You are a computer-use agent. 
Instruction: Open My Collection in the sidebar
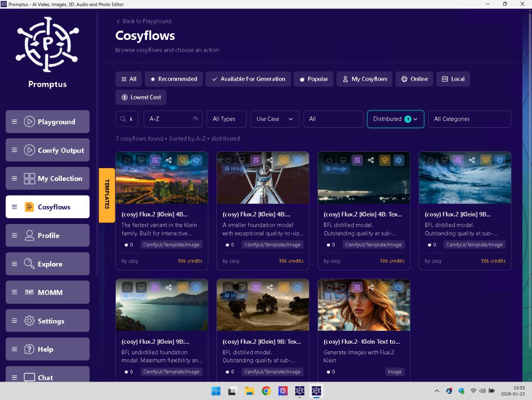point(47,178)
